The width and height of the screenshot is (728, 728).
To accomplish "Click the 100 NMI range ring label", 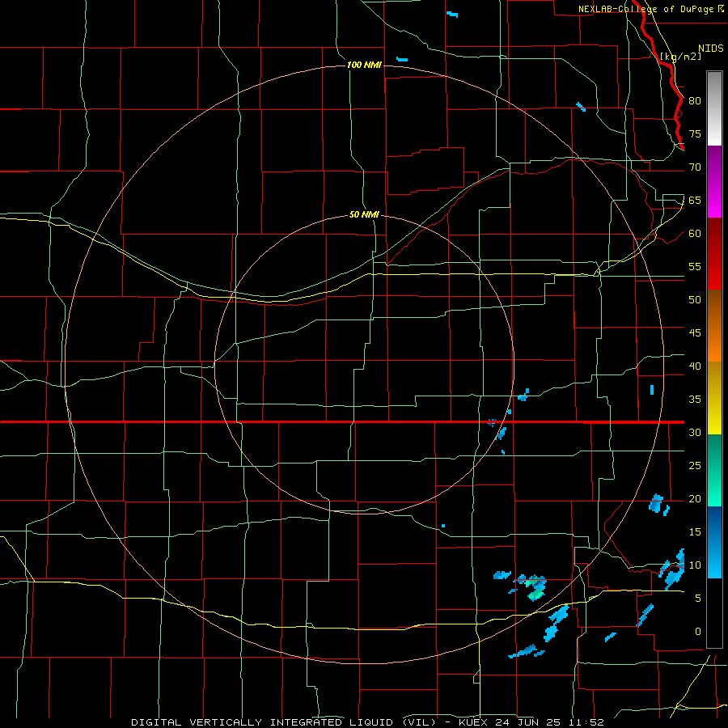I will tap(364, 65).
